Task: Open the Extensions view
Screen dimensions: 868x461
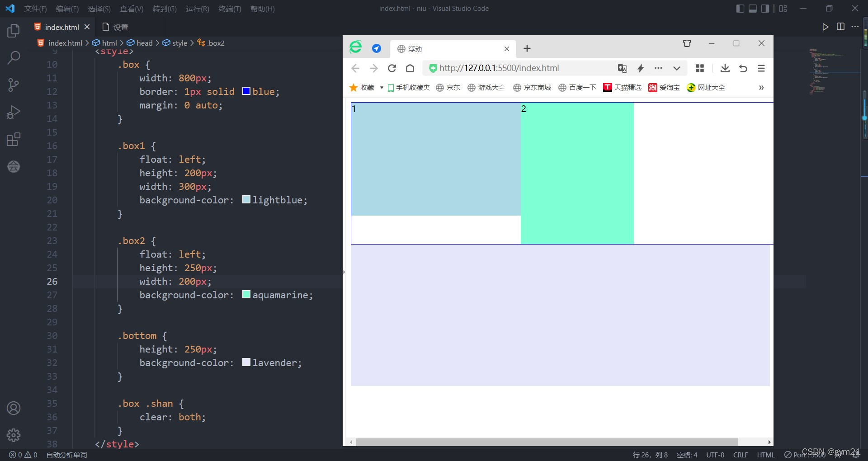Action: point(14,139)
